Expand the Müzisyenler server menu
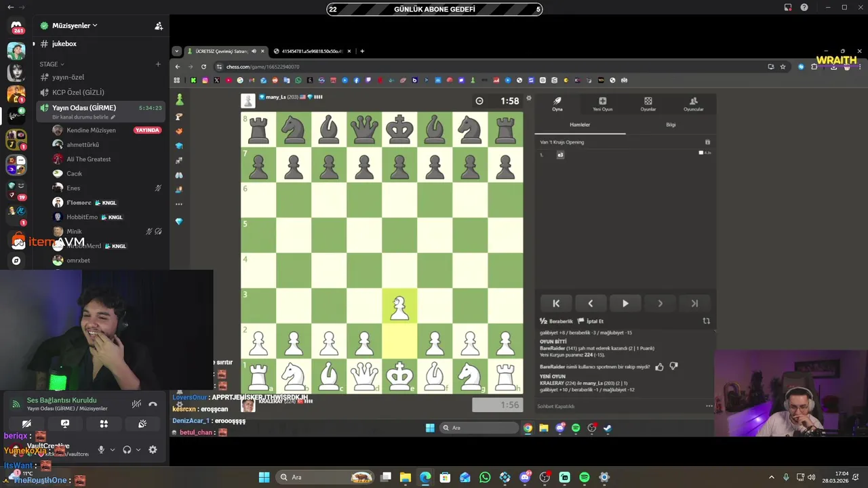Viewport: 868px width, 488px height. coord(75,25)
